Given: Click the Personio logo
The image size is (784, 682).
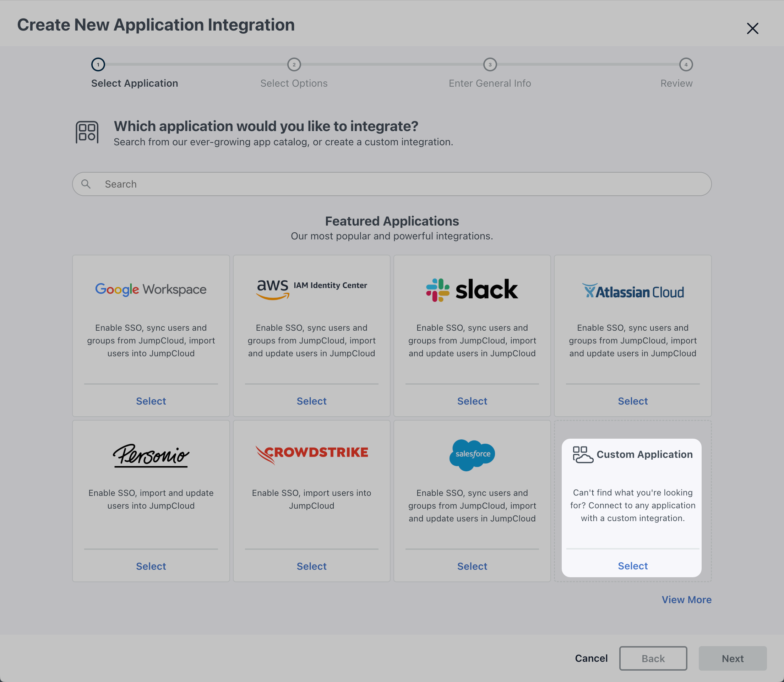Looking at the screenshot, I should (151, 455).
